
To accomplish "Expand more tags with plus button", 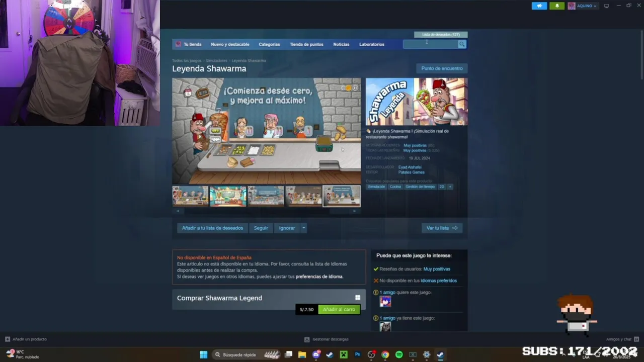I will point(450,187).
